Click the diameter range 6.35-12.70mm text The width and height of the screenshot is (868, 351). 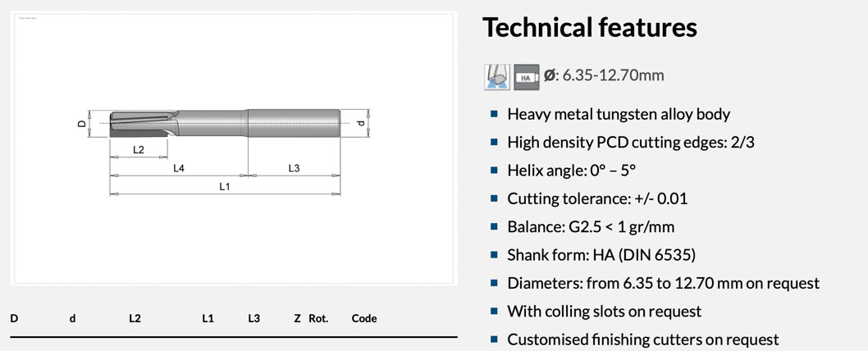[x=611, y=75]
